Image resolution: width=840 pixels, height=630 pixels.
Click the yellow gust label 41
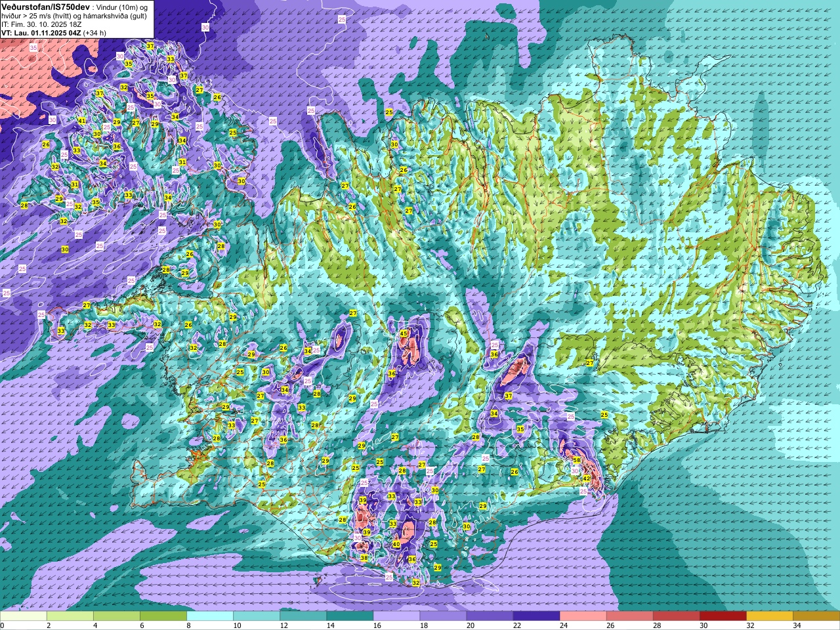click(82, 121)
